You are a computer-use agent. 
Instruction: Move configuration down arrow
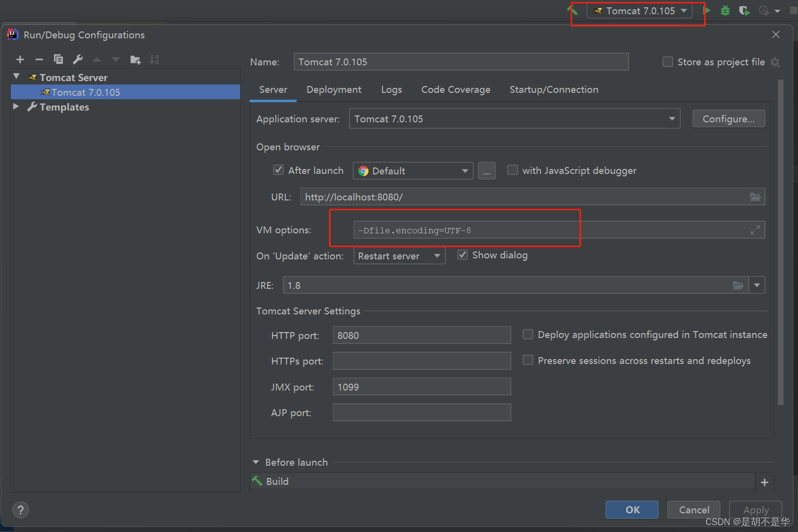tap(116, 59)
